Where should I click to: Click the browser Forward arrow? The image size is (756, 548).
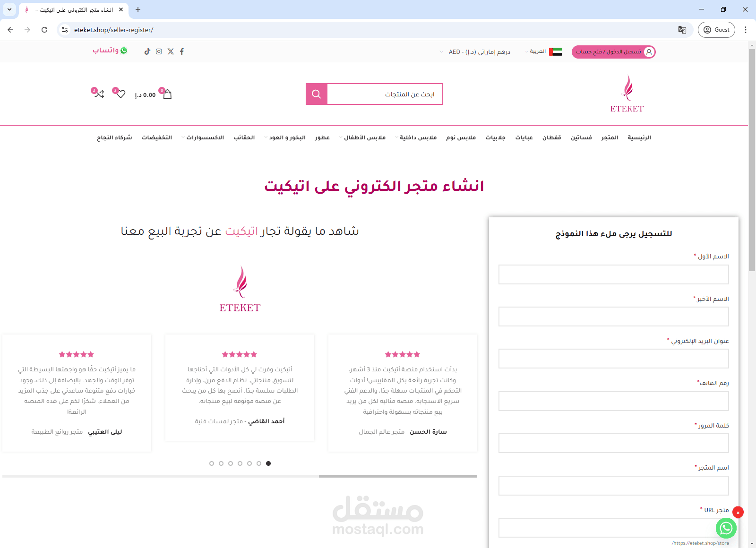(27, 30)
